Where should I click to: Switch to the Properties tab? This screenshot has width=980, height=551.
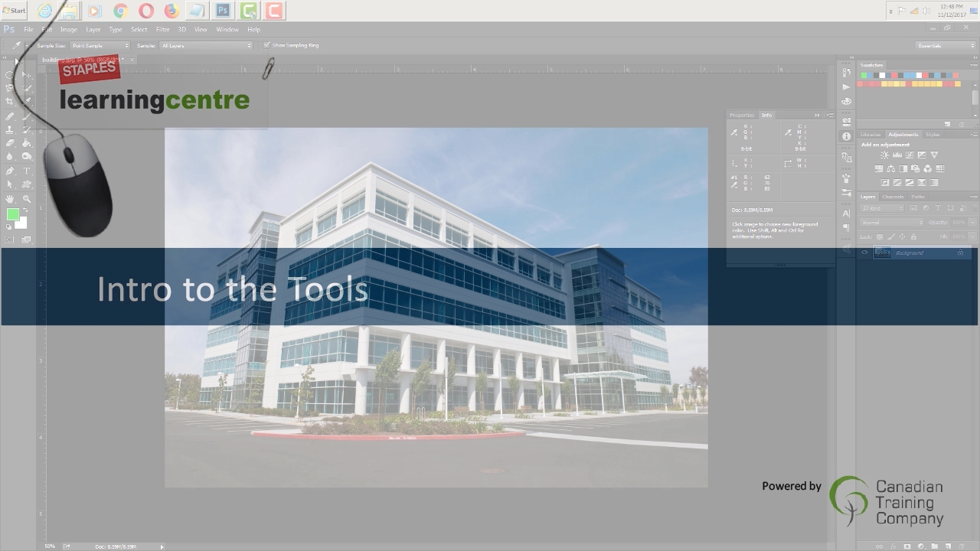(x=742, y=115)
